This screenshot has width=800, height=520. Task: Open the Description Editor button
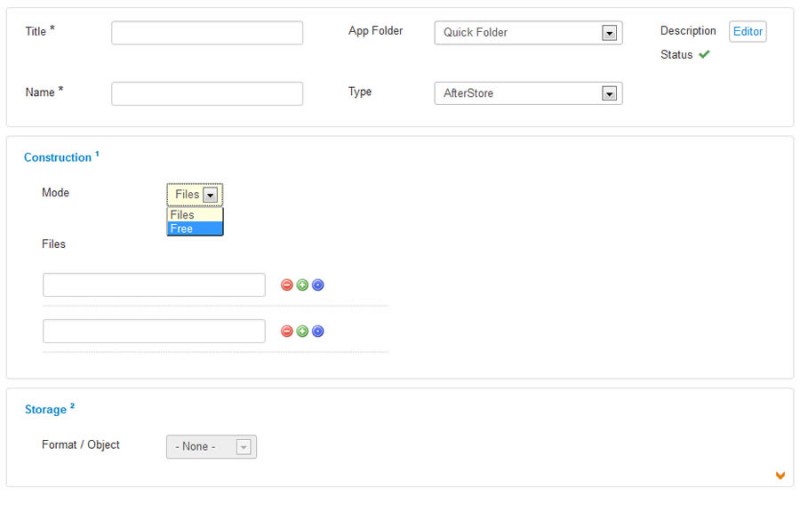coord(747,32)
